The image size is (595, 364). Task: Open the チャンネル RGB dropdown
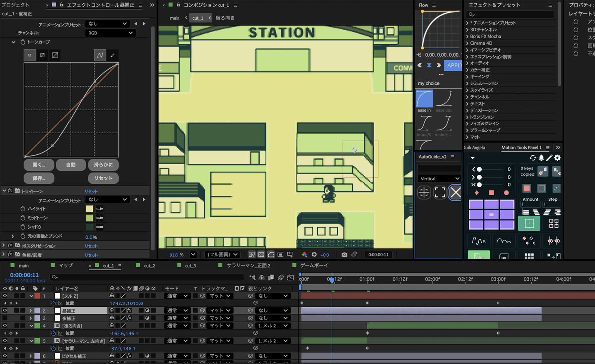(x=110, y=33)
